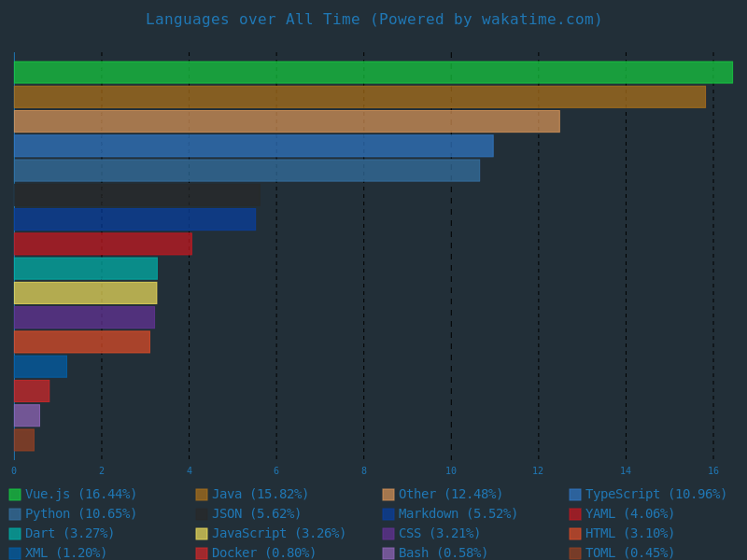The image size is (747, 560).
Task: Click the Python legend color swatch
Action: coord(15,514)
